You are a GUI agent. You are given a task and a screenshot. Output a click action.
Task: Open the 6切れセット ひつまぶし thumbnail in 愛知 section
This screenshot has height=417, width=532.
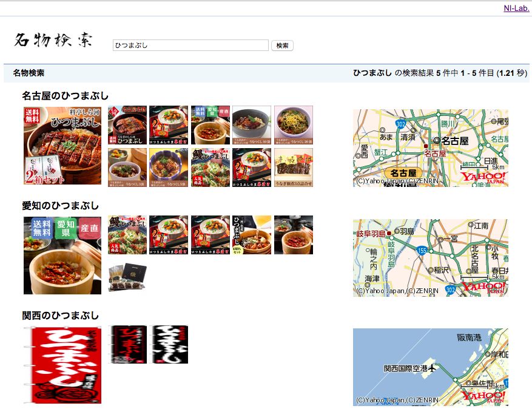tap(252, 235)
